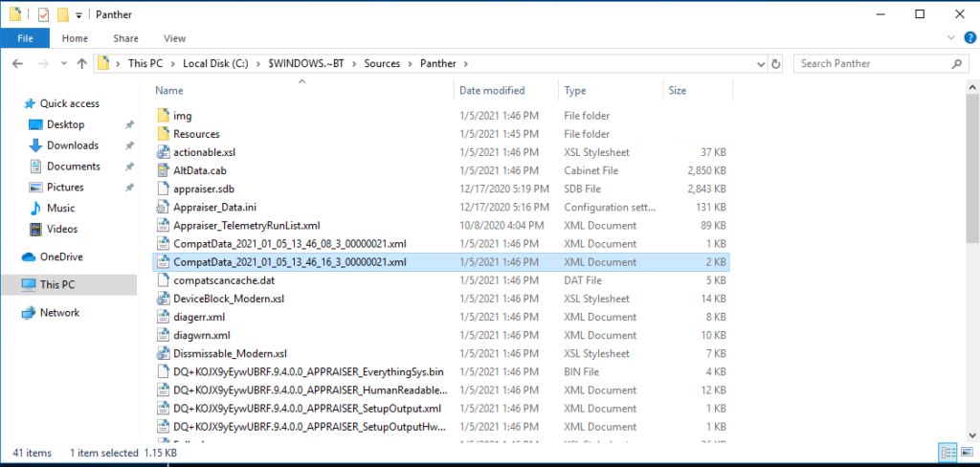
Task: Open the Share ribbon tab
Action: click(125, 38)
